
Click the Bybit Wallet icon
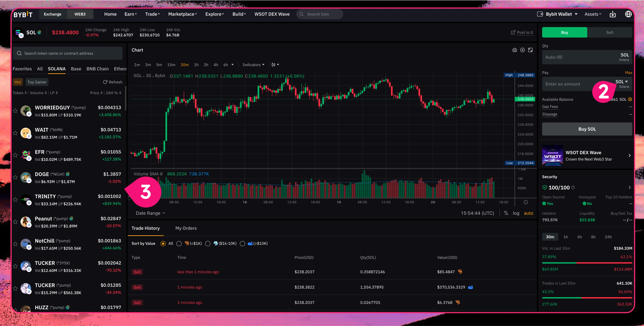pyautogui.click(x=540, y=14)
